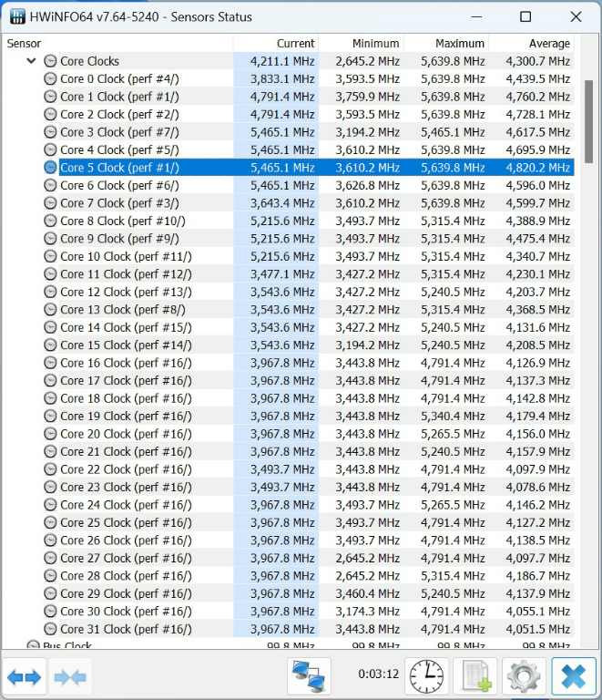Close sensors with the blue X button
602x700 pixels.
pyautogui.click(x=574, y=676)
